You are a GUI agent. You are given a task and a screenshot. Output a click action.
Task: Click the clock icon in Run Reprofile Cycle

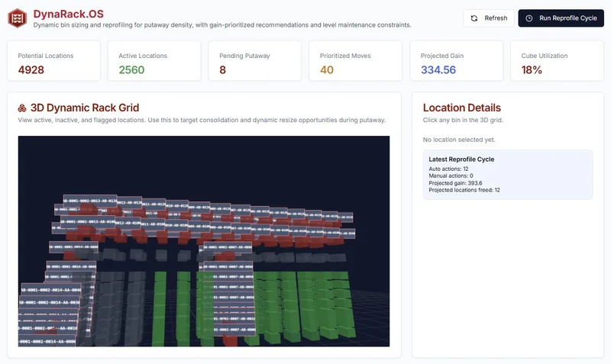tap(529, 18)
